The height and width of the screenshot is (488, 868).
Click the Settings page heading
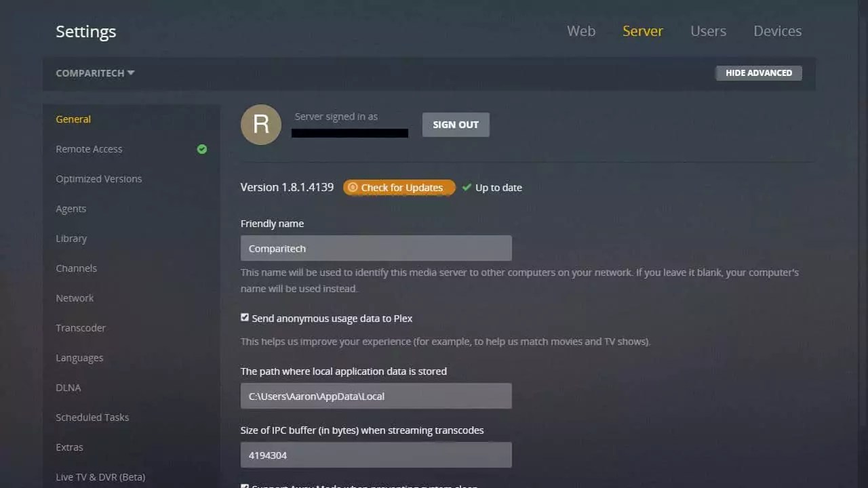86,32
